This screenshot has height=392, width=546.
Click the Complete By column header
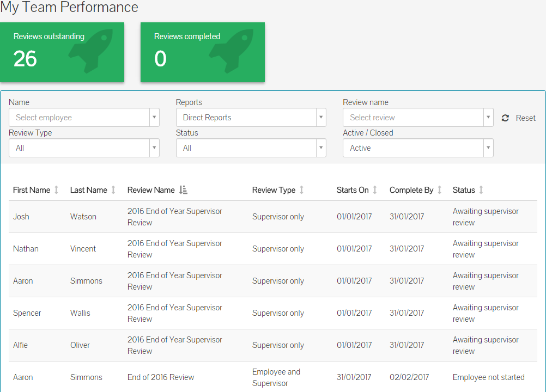(x=411, y=190)
